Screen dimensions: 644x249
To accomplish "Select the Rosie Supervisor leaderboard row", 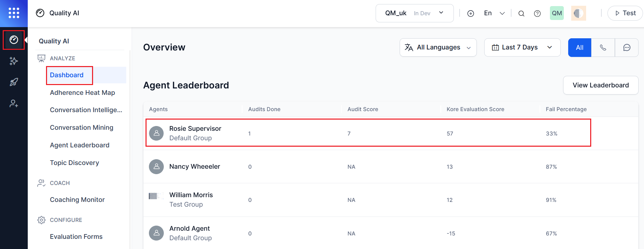I will (x=368, y=133).
